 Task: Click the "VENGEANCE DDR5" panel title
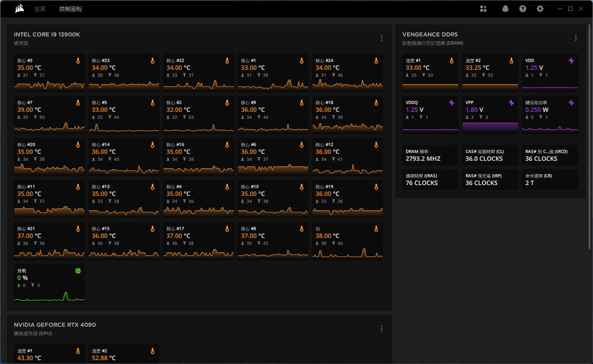pos(430,34)
